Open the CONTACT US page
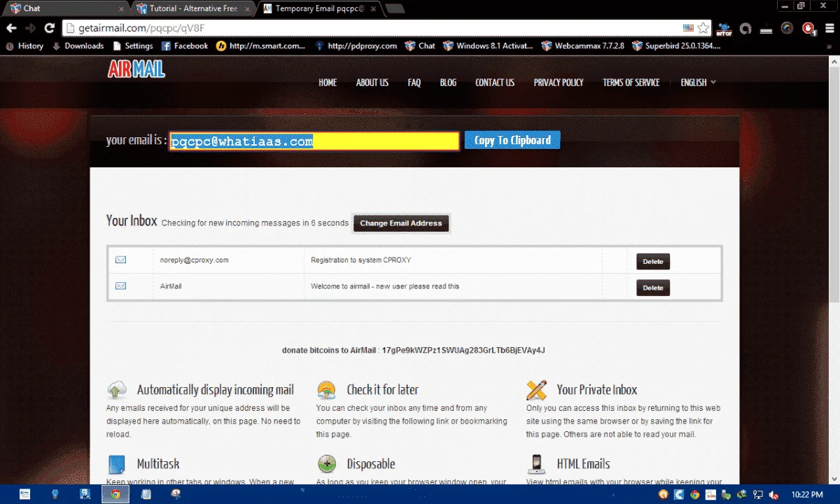The image size is (840, 504). [x=495, y=83]
